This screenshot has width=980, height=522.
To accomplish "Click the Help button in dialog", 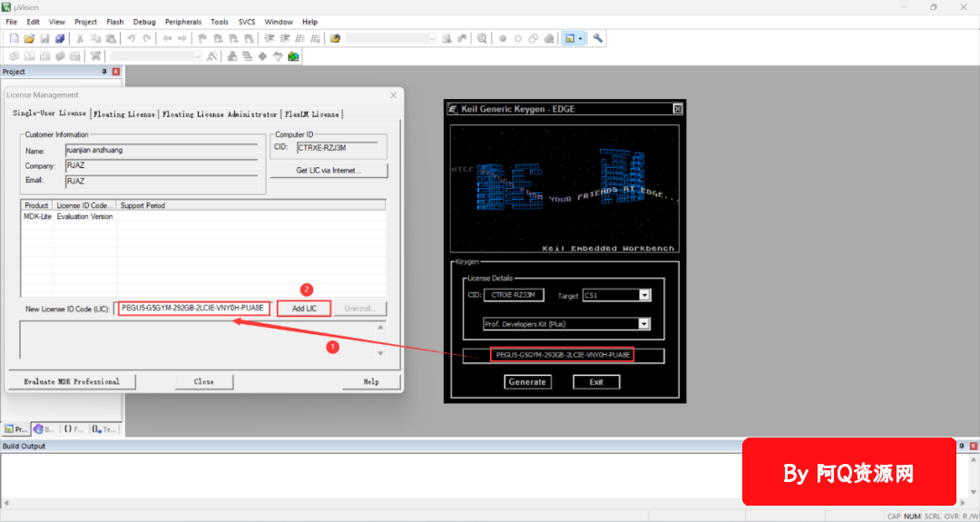I will (x=371, y=381).
